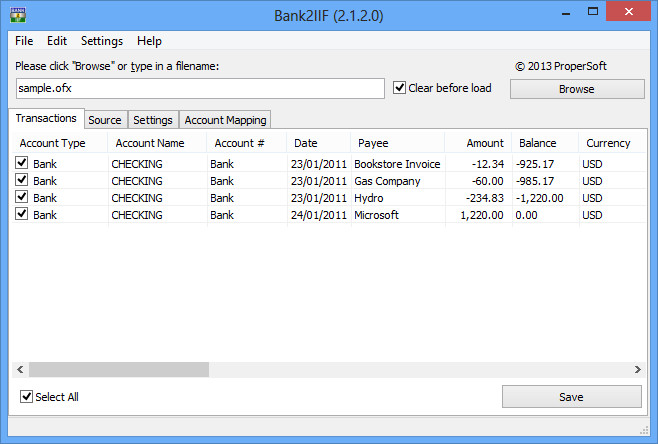This screenshot has width=658, height=444.
Task: Uncheck the Hydro transaction row checkbox
Action: click(22, 197)
